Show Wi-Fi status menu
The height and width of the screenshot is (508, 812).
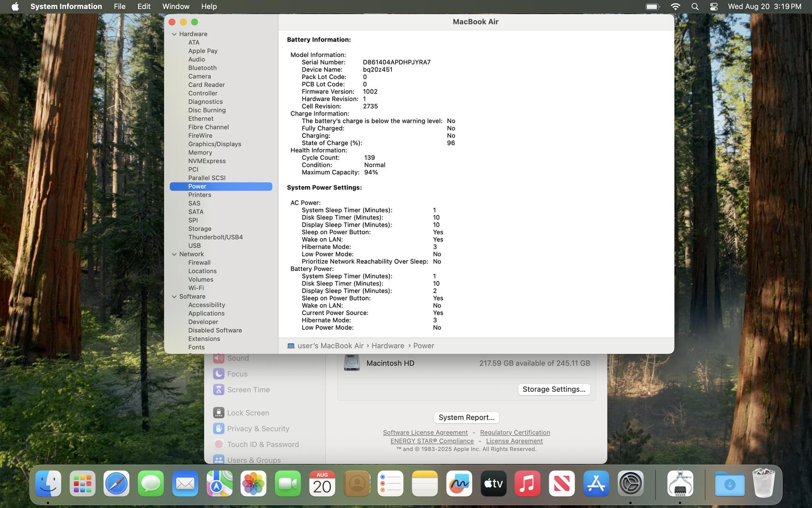click(675, 7)
